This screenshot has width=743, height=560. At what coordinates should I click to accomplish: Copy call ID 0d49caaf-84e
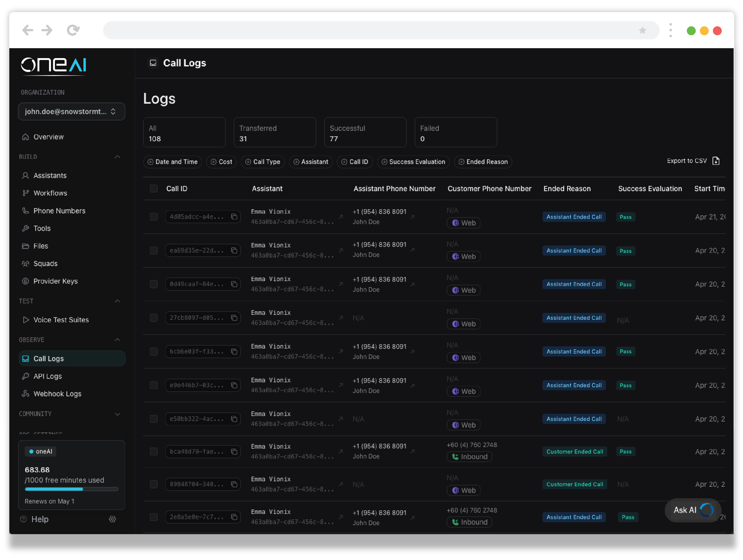pyautogui.click(x=234, y=284)
